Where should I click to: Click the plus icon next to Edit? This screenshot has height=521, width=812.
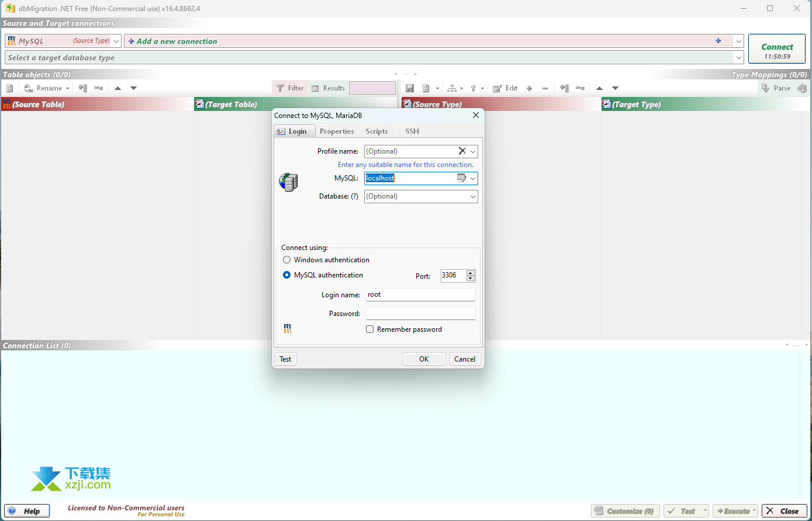click(529, 88)
